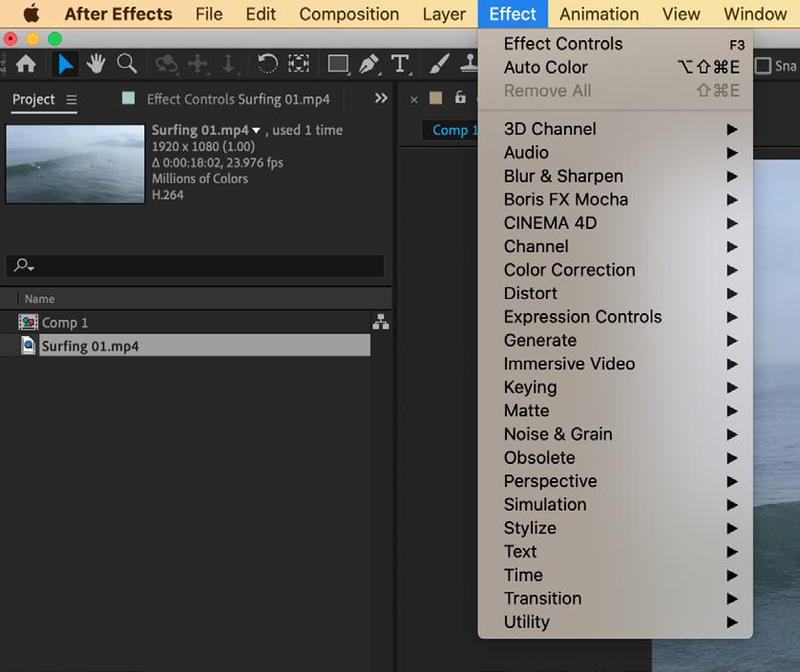Open the Project panel hamburger menu
Viewport: 800px width, 672px height.
[72, 99]
